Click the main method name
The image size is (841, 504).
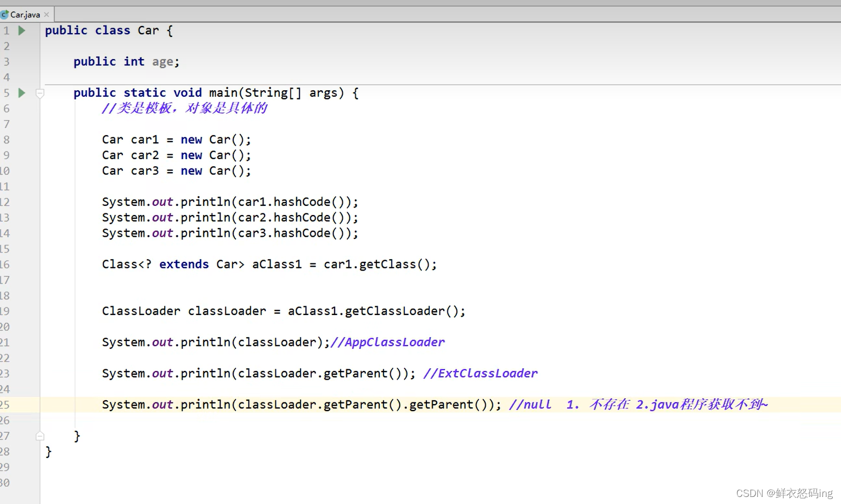[x=223, y=93]
